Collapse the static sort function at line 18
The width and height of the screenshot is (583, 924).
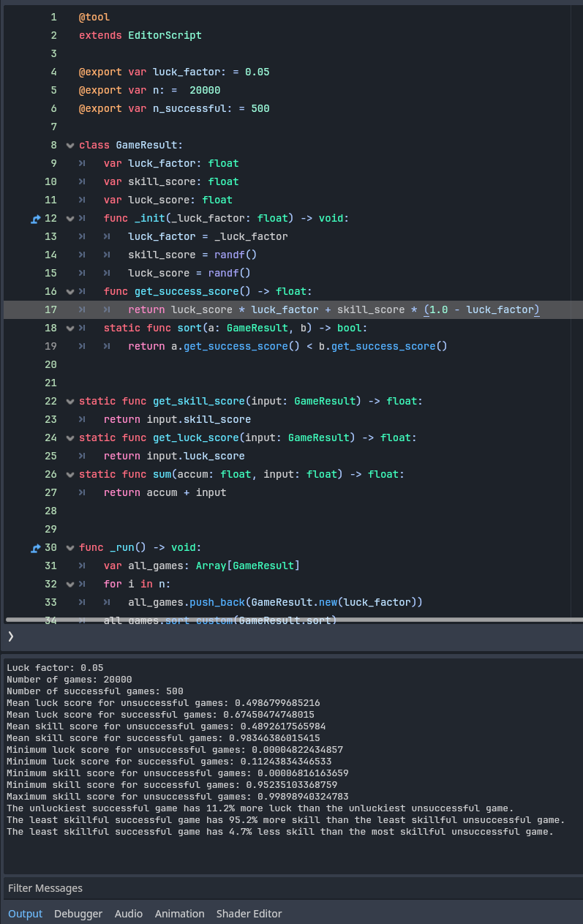(70, 328)
